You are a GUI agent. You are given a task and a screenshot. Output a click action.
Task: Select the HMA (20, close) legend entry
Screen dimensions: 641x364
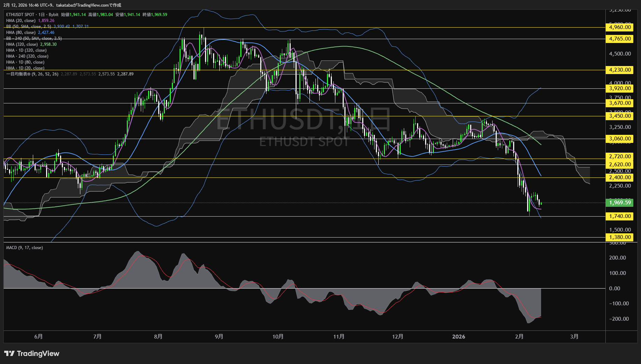21,21
